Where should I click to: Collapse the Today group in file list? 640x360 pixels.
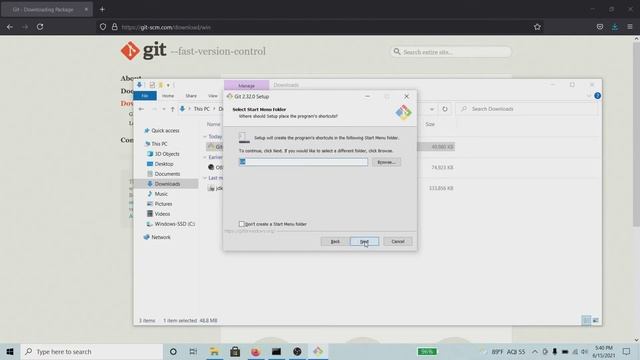click(x=205, y=137)
